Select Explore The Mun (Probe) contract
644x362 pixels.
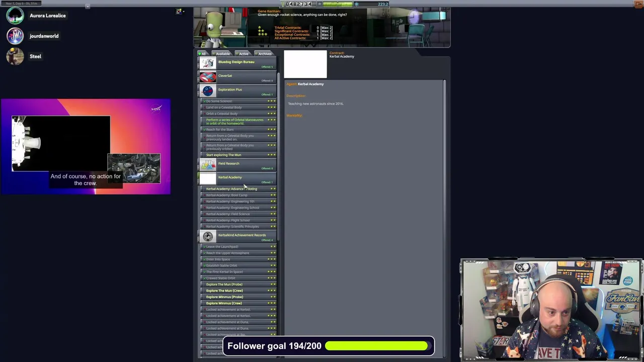[239, 285]
